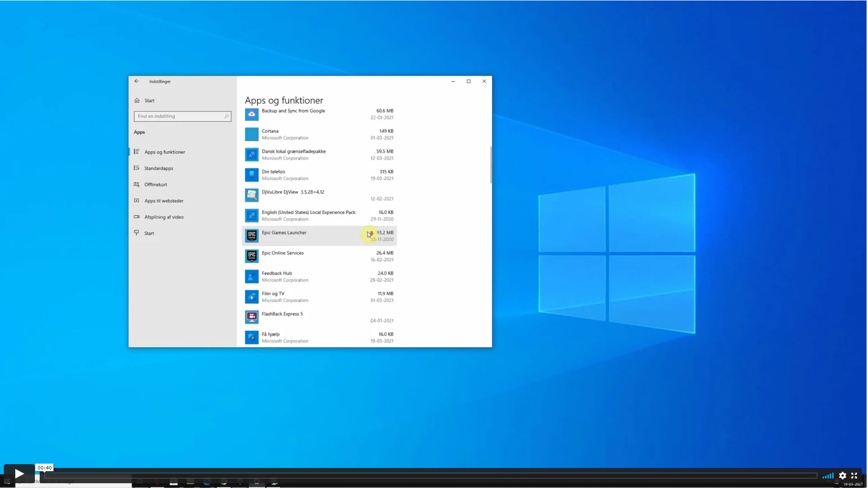Image resolution: width=868 pixels, height=488 pixels.
Task: Click the FlashBack Express 5 icon
Action: [x=251, y=317]
